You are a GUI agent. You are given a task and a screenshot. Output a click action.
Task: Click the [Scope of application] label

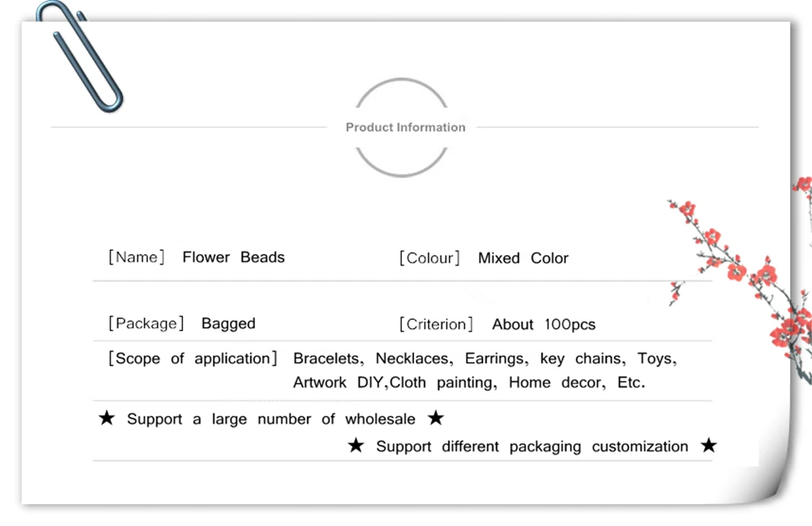pyautogui.click(x=192, y=358)
